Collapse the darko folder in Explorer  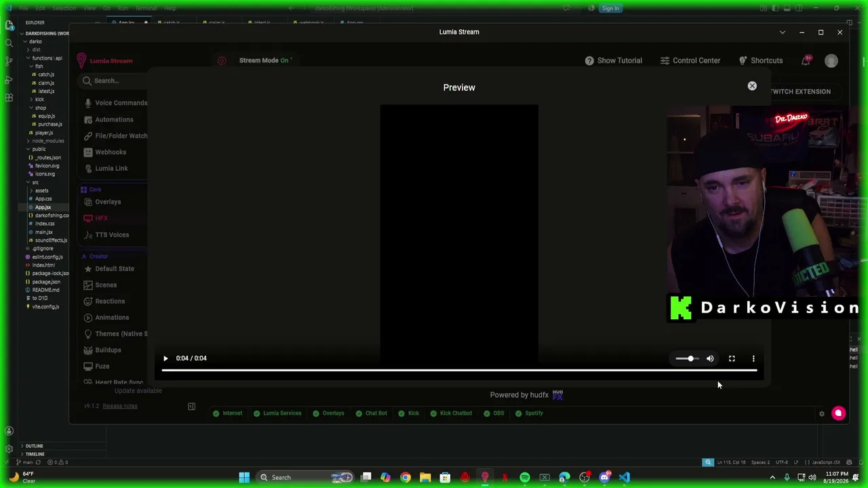[34, 41]
